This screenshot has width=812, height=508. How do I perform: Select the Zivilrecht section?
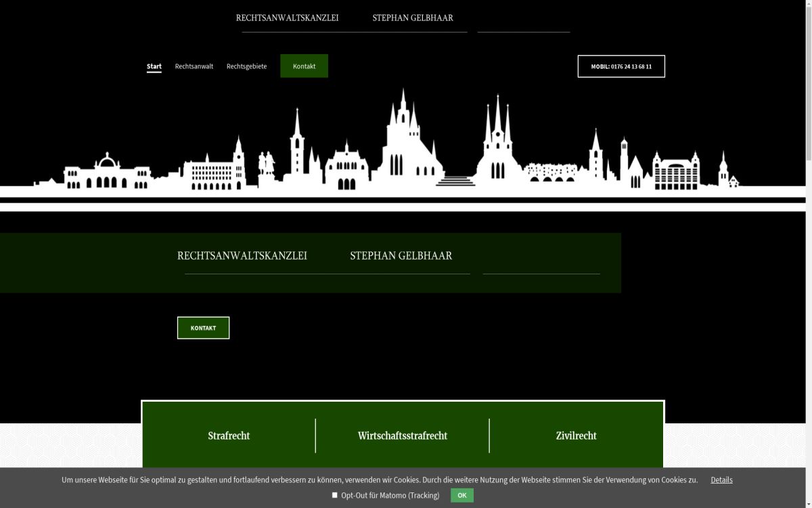point(576,436)
